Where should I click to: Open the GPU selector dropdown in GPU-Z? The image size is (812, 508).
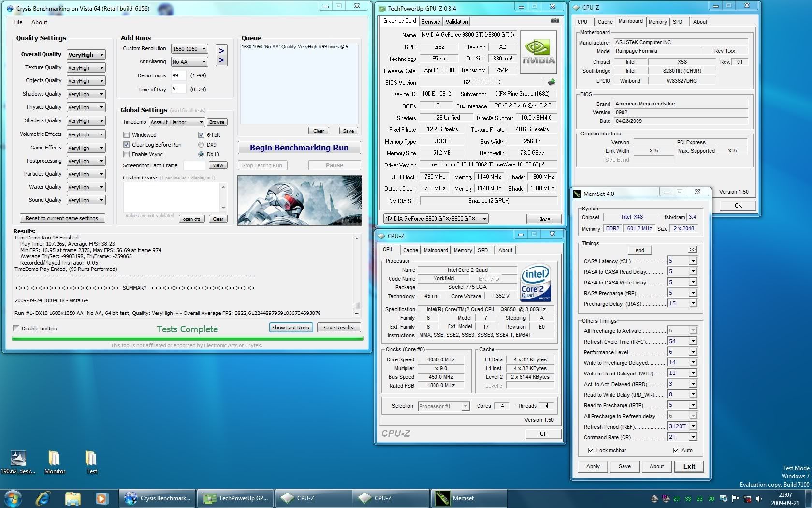(436, 219)
